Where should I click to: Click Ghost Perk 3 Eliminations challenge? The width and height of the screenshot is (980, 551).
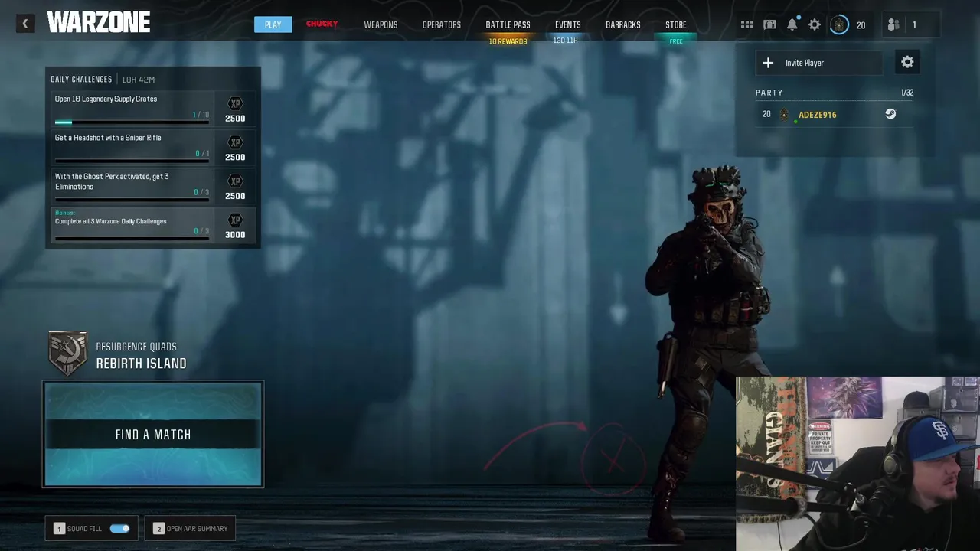[153, 186]
